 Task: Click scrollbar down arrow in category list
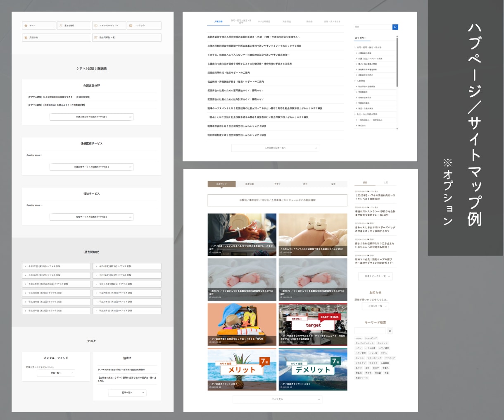click(x=397, y=129)
